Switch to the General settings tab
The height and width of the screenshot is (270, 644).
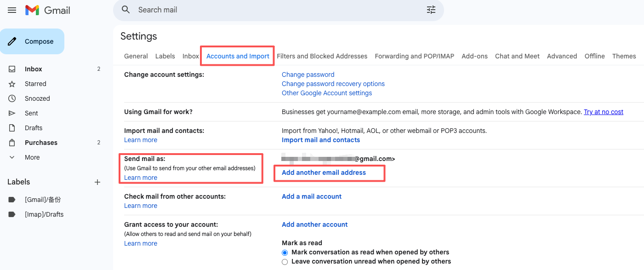pyautogui.click(x=136, y=56)
